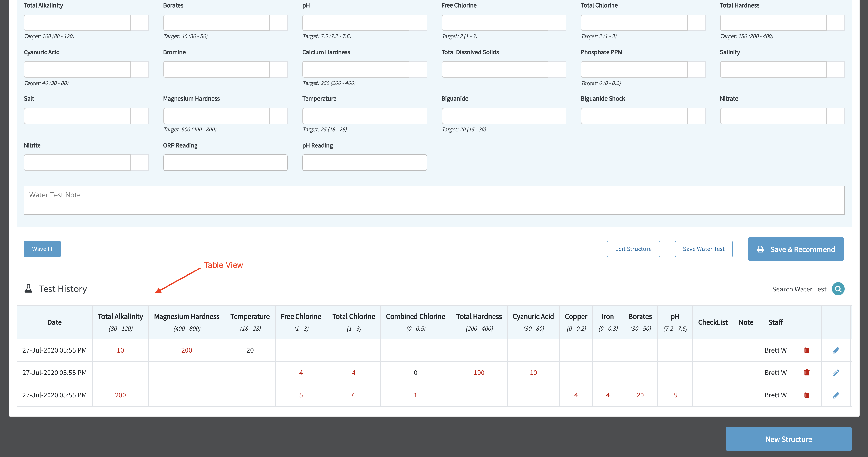Click the Test History flask icon

[29, 289]
